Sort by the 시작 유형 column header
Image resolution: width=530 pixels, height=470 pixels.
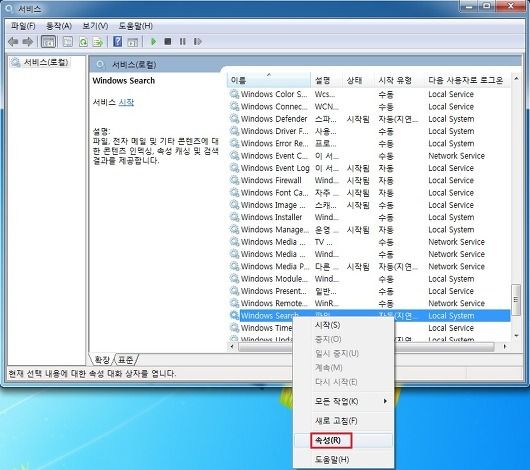399,80
